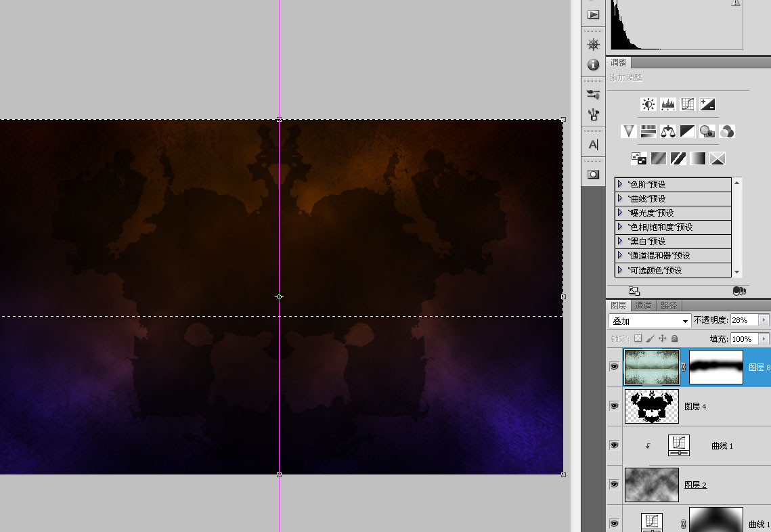The height and width of the screenshot is (532, 771).
Task: Hide layer 图层 4
Action: 614,406
